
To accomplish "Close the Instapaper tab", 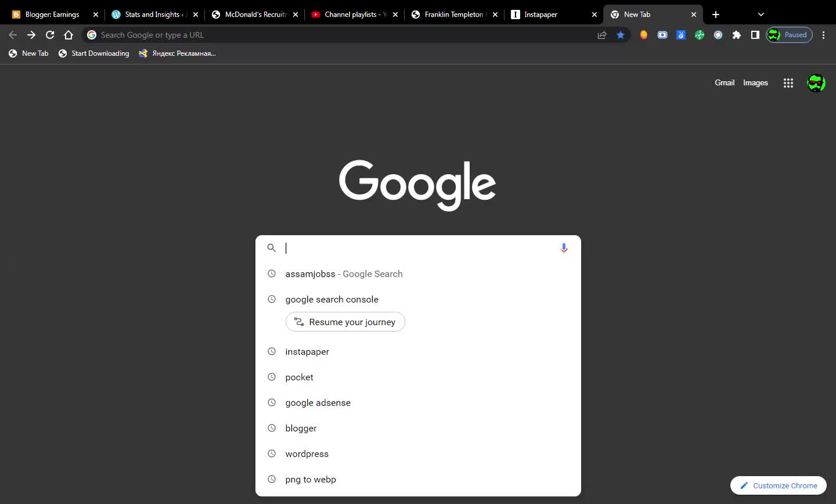I will 594,15.
